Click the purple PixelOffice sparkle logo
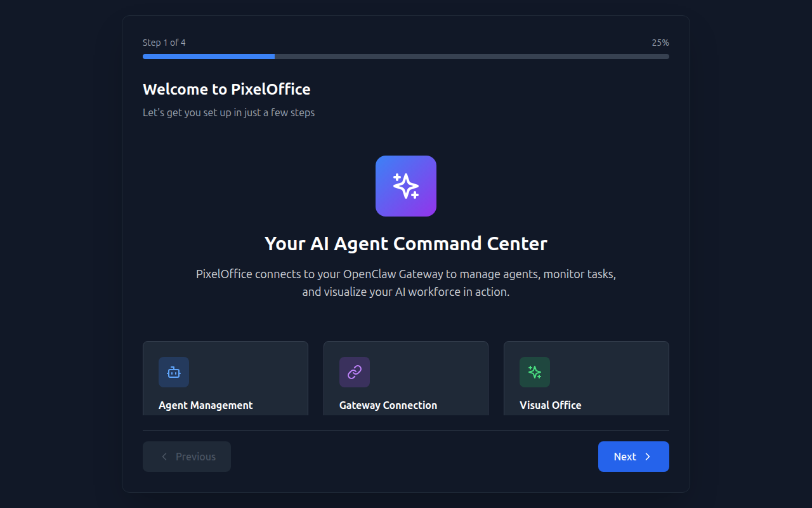This screenshot has height=508, width=812. 405,185
